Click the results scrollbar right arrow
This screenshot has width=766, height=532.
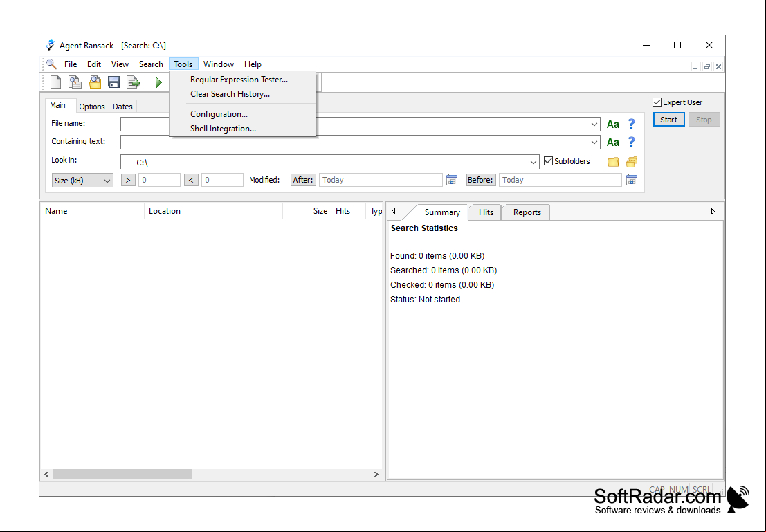[376, 475]
